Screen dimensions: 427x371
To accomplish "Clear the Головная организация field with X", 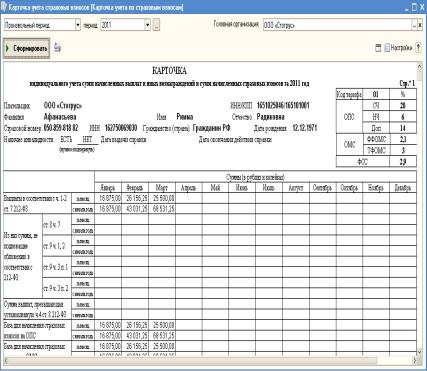I will coord(420,25).
